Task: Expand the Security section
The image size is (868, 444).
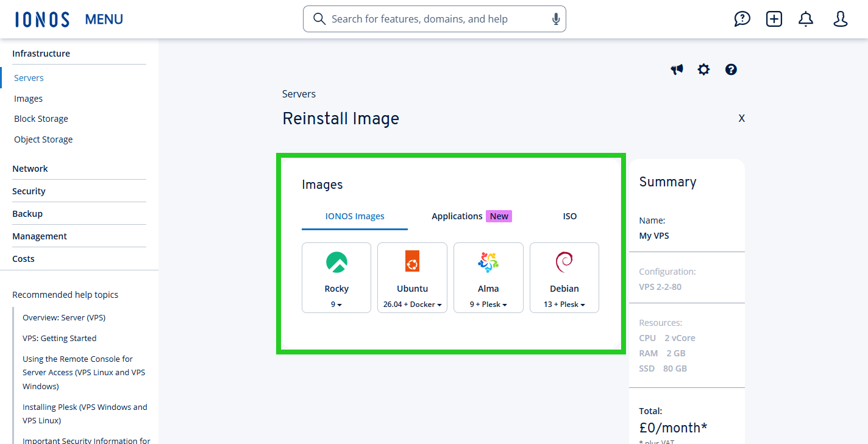Action: click(x=79, y=191)
